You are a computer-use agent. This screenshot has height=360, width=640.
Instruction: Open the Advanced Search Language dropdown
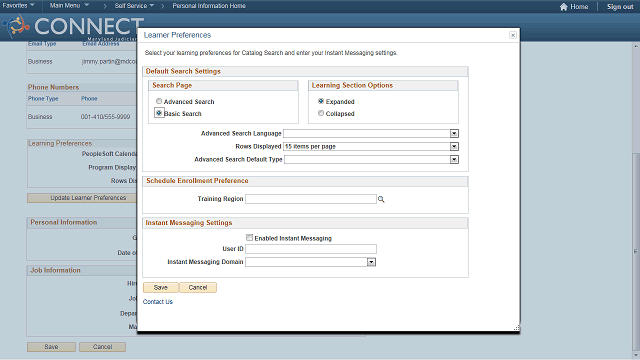pyautogui.click(x=454, y=133)
